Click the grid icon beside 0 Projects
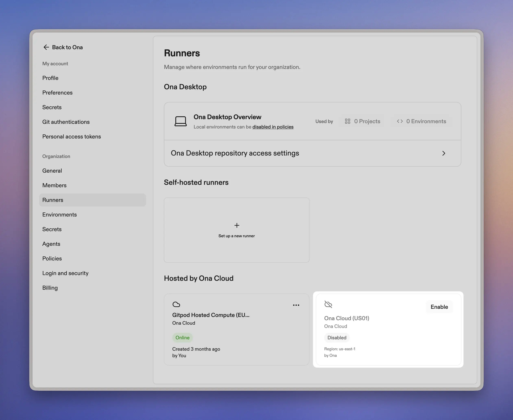 pyautogui.click(x=347, y=121)
